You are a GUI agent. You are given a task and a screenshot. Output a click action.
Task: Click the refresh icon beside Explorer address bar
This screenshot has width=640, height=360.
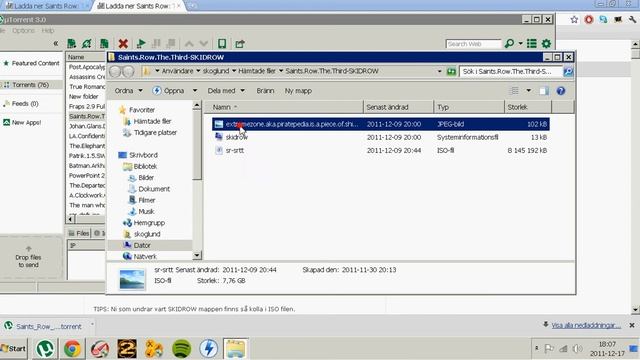(x=451, y=71)
